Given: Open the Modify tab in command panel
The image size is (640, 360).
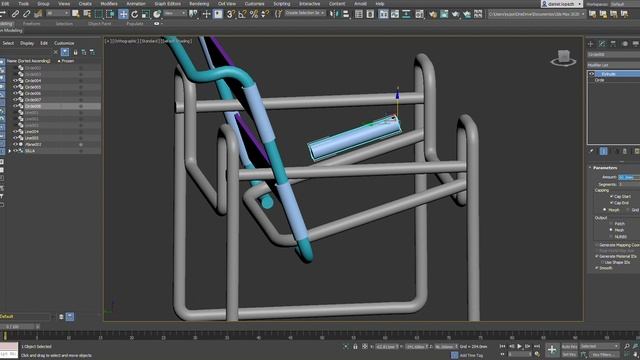Looking at the screenshot, I should 602,44.
